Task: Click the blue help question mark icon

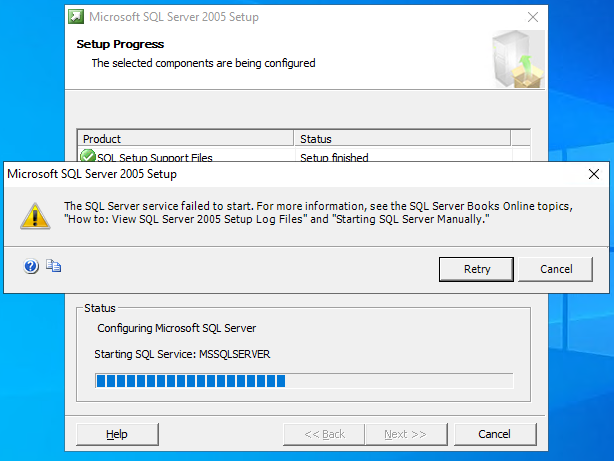Action: tap(31, 266)
